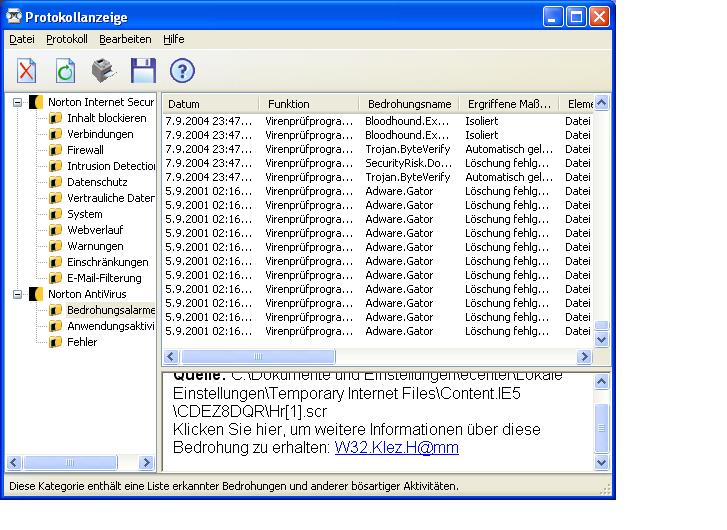Select the Verbindungen folder icon
Screen dimensions: 727x530
pos(56,134)
